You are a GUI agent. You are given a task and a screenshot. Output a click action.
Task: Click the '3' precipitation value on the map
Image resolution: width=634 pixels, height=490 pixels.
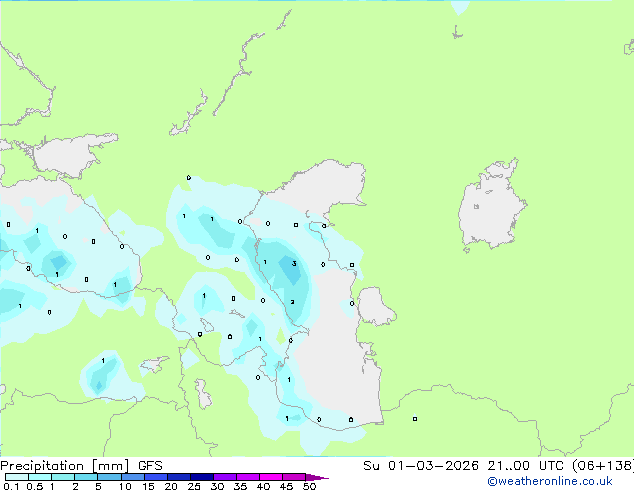click(x=294, y=264)
